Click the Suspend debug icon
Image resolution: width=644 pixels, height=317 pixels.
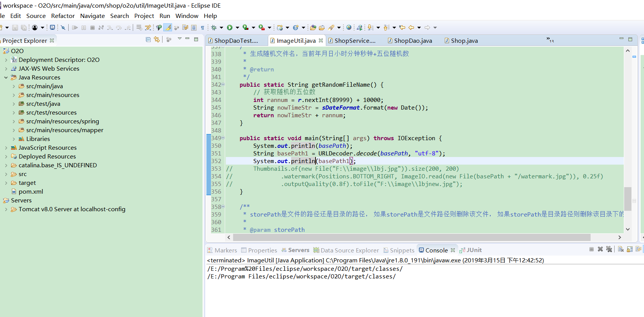84,27
